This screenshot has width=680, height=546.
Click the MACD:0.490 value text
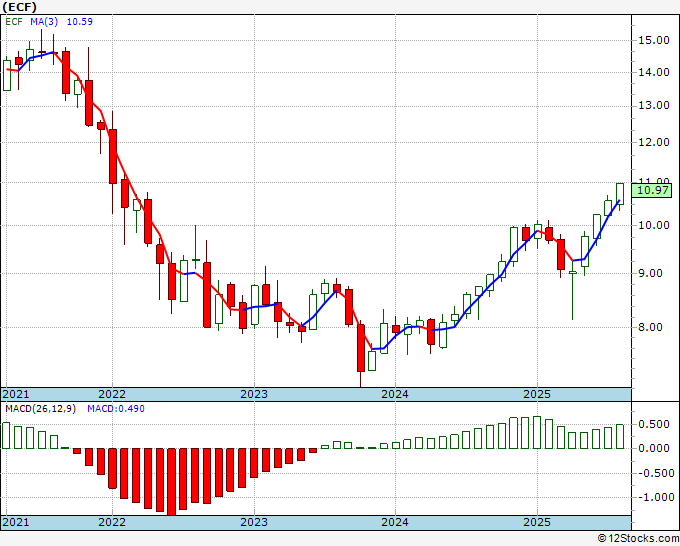[x=116, y=409]
